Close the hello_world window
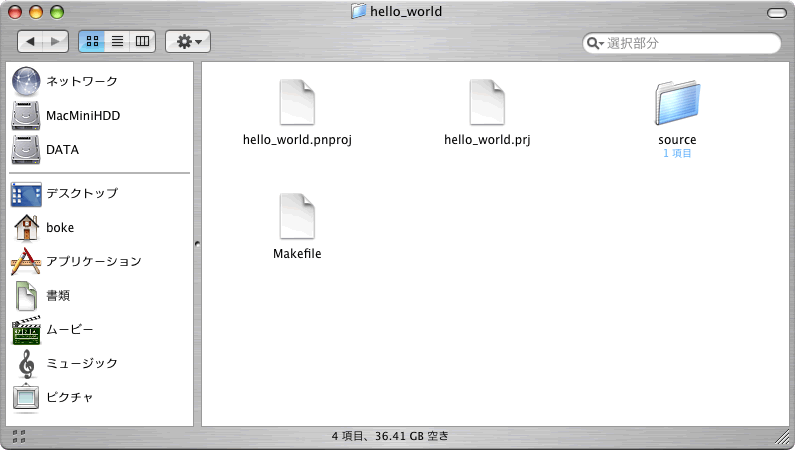 pos(16,12)
